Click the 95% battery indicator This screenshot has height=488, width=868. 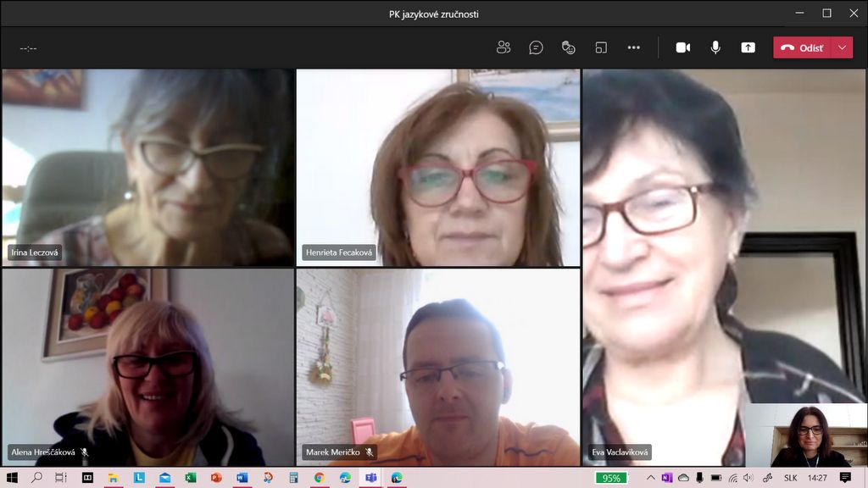click(611, 478)
